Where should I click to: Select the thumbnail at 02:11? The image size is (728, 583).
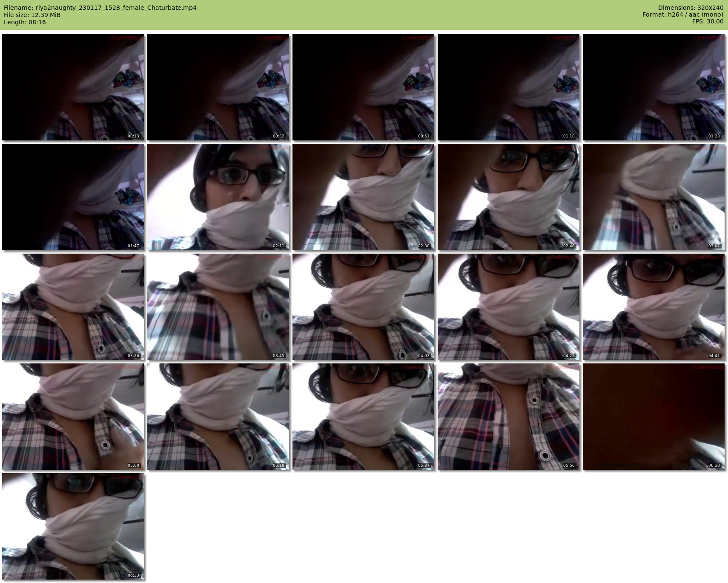pos(218,197)
